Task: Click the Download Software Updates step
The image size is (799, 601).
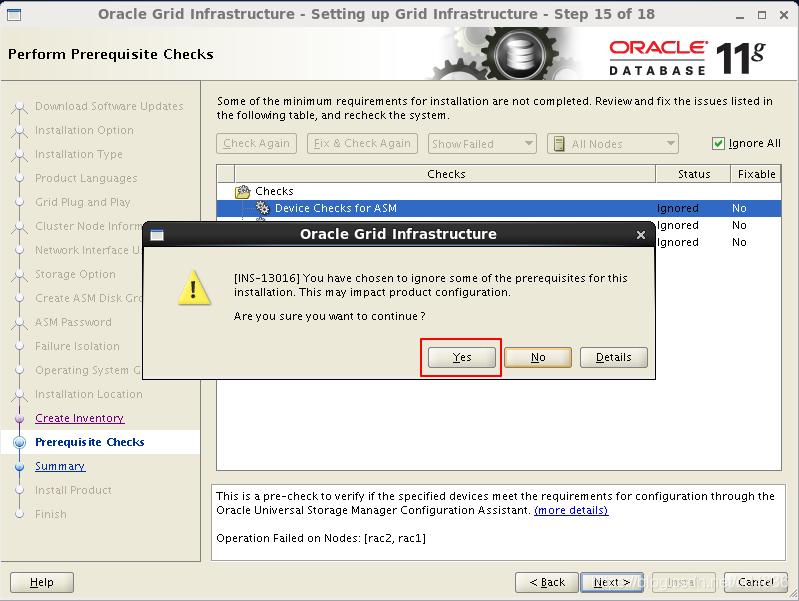Action: pos(109,106)
